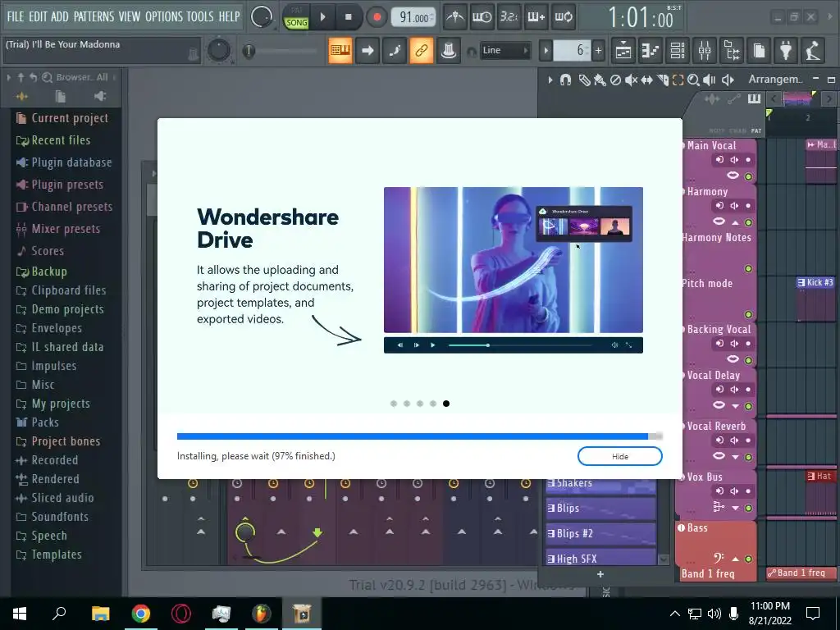840x630 pixels.
Task: Toggle Bass track mute LED
Action: pyautogui.click(x=748, y=559)
